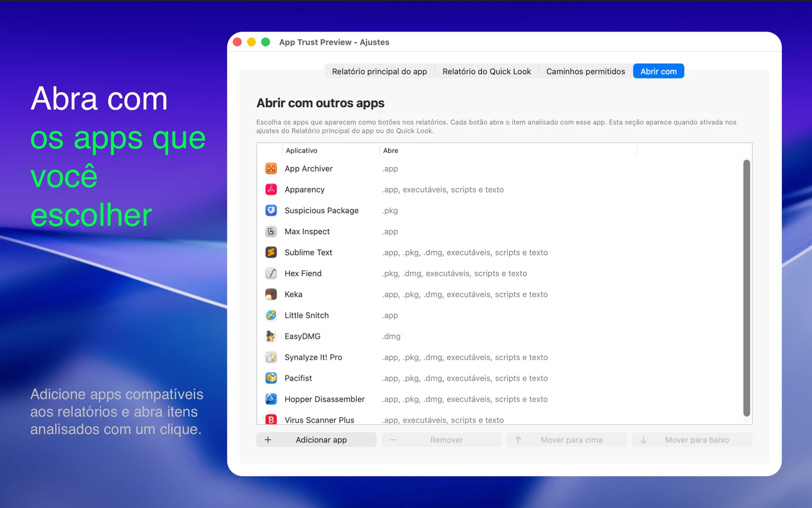
Task: Click the .dmg value for EasyDMG
Action: (x=391, y=336)
